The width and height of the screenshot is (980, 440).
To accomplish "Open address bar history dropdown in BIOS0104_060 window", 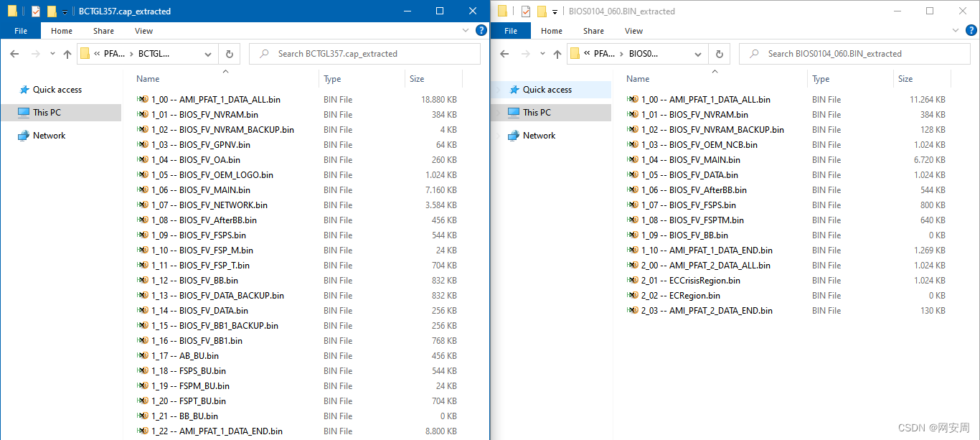I will tap(698, 54).
